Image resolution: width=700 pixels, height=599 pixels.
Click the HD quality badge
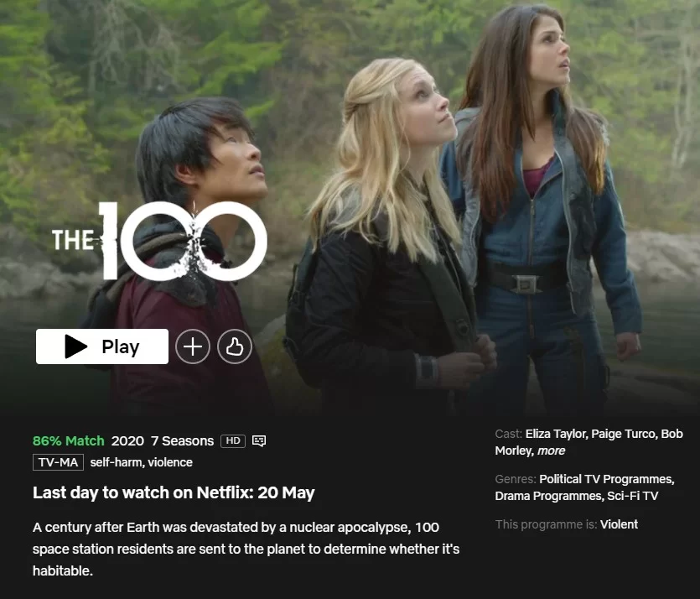[x=233, y=441]
